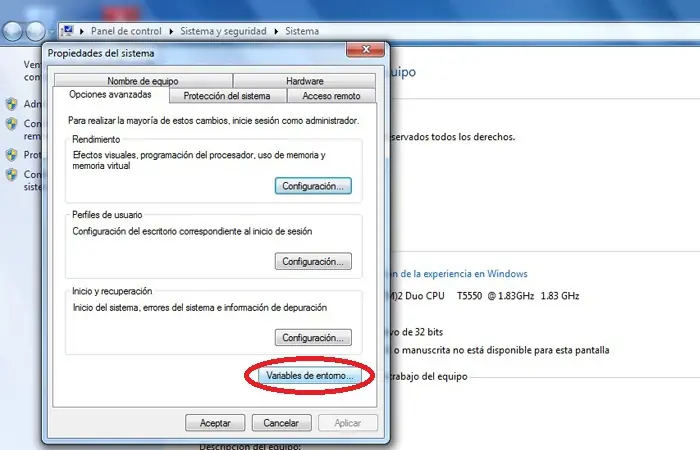This screenshot has height=450, width=700.
Task: Confirm with Aceptar button
Action: [215, 423]
